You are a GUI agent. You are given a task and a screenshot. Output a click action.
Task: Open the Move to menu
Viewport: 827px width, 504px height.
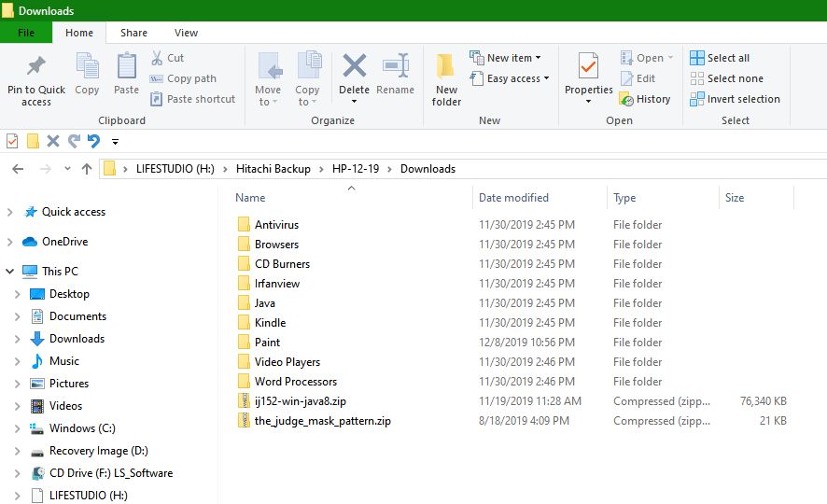pos(268,79)
